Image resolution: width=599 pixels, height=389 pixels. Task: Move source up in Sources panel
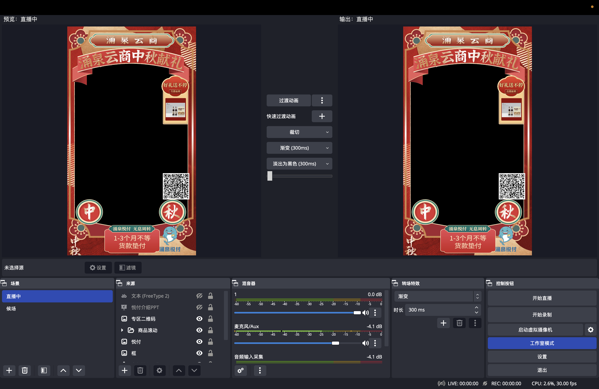179,370
